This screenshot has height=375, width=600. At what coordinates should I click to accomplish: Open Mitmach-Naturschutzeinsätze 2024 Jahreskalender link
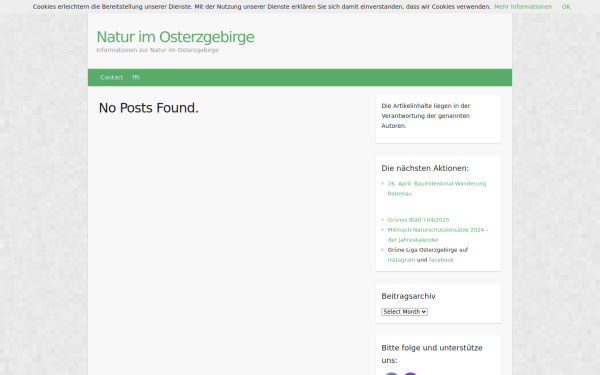(x=438, y=235)
